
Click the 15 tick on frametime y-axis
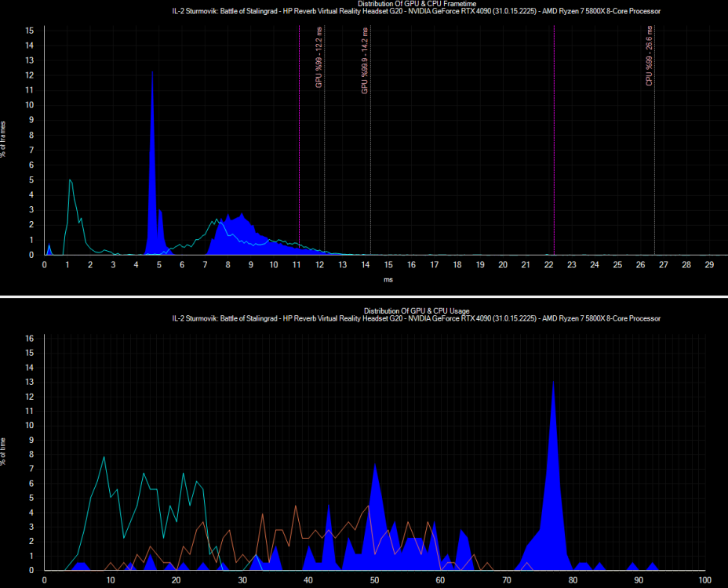(29, 31)
